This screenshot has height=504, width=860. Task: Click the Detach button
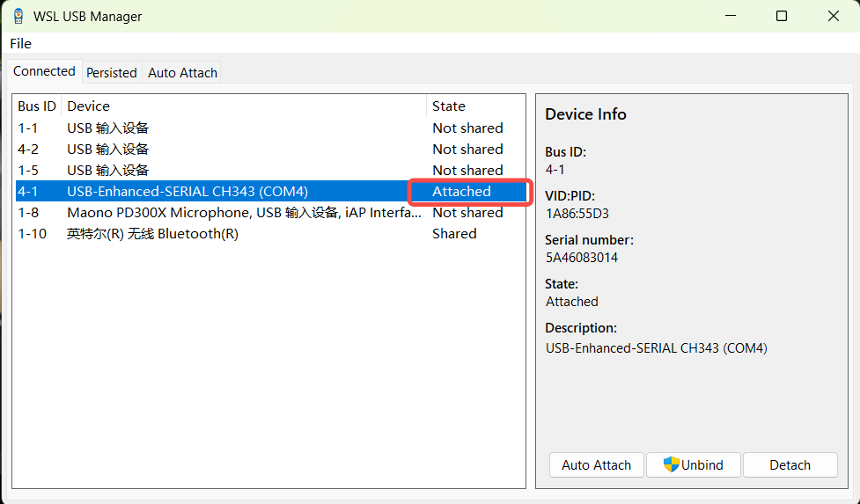pyautogui.click(x=790, y=465)
